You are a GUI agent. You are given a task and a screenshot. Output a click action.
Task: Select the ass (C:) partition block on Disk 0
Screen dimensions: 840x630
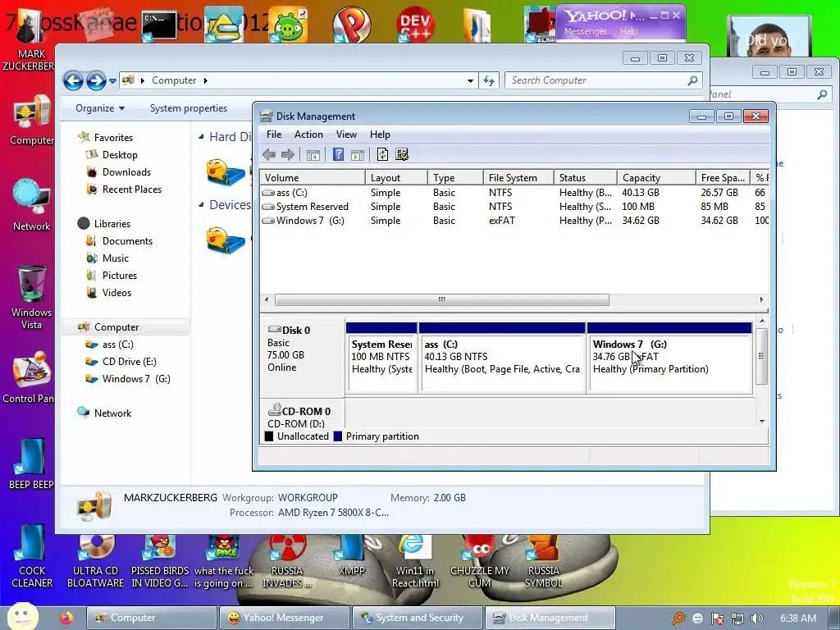pos(502,358)
